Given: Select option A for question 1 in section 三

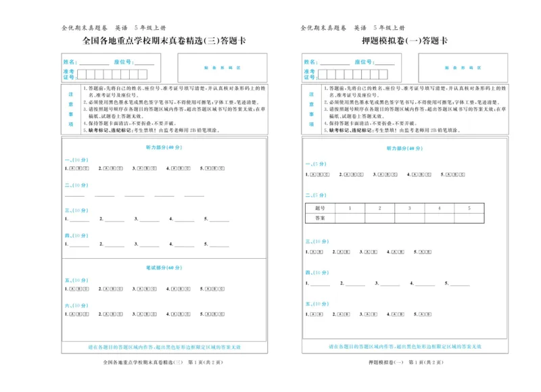Looking at the screenshot, I should coord(312,251).
